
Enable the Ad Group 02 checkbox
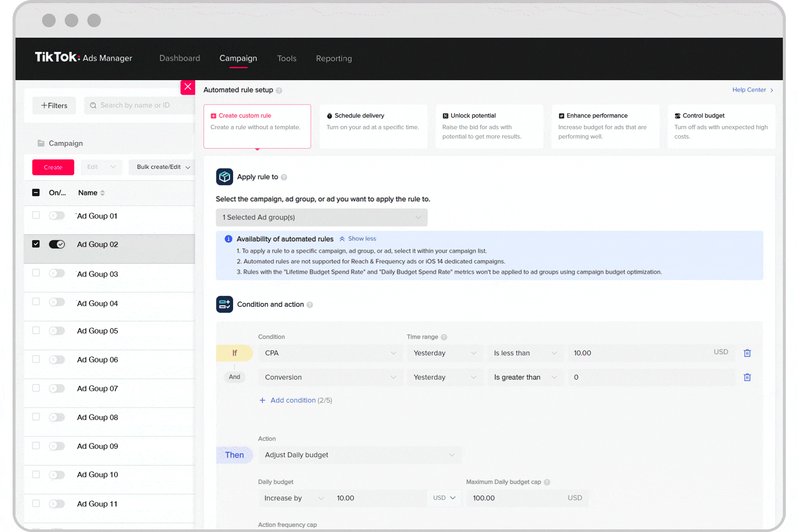tap(35, 244)
